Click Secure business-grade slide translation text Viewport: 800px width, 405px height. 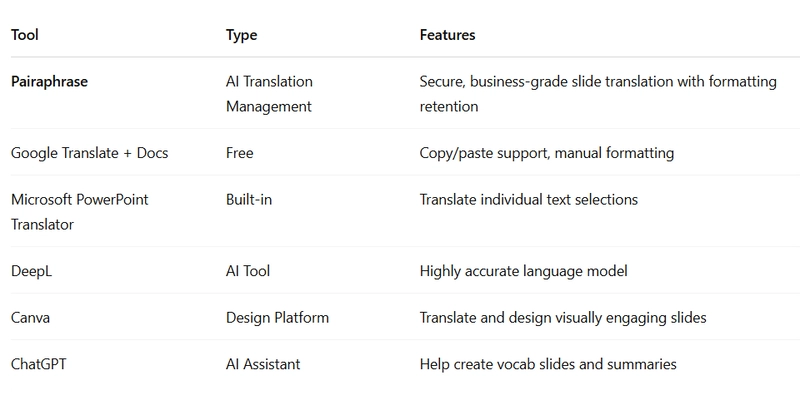[x=598, y=94]
